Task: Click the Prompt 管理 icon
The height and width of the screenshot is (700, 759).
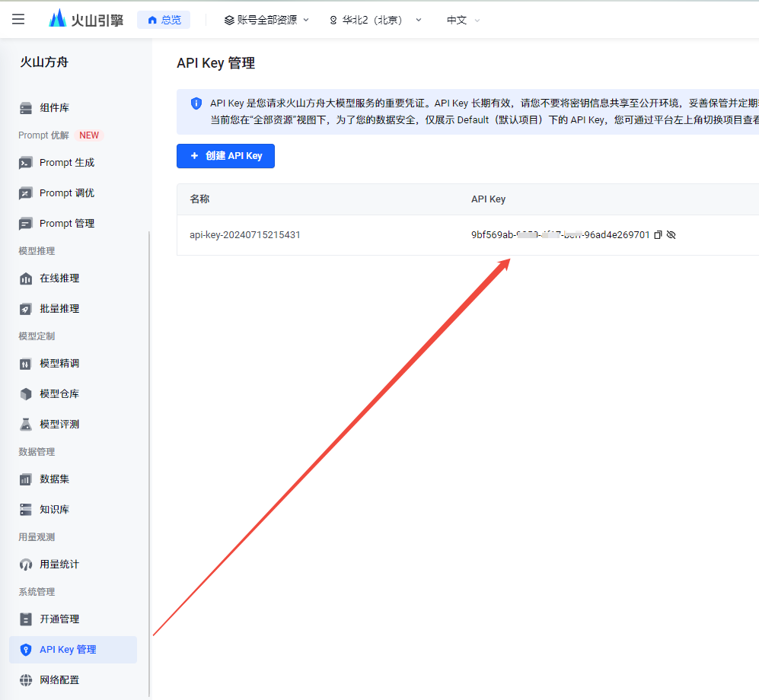Action: (x=26, y=224)
